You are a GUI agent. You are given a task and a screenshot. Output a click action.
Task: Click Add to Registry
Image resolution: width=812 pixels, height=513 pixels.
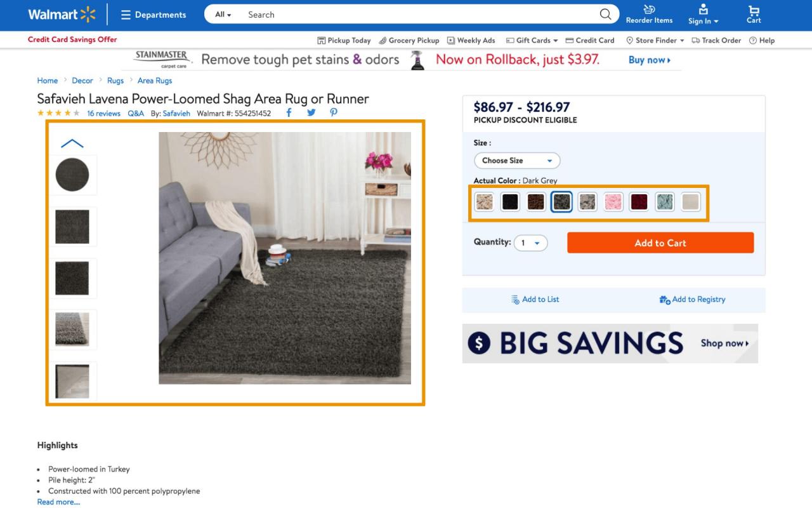(x=692, y=300)
